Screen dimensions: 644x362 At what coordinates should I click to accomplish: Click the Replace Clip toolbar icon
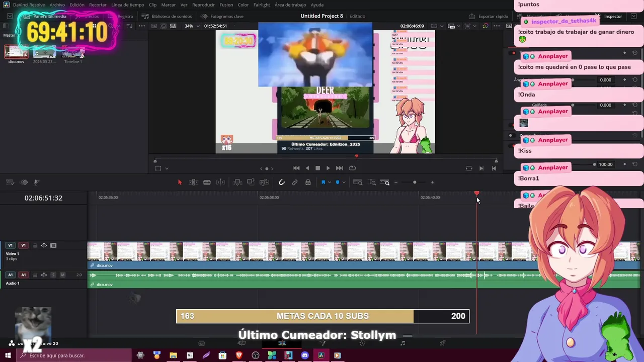(x=264, y=183)
